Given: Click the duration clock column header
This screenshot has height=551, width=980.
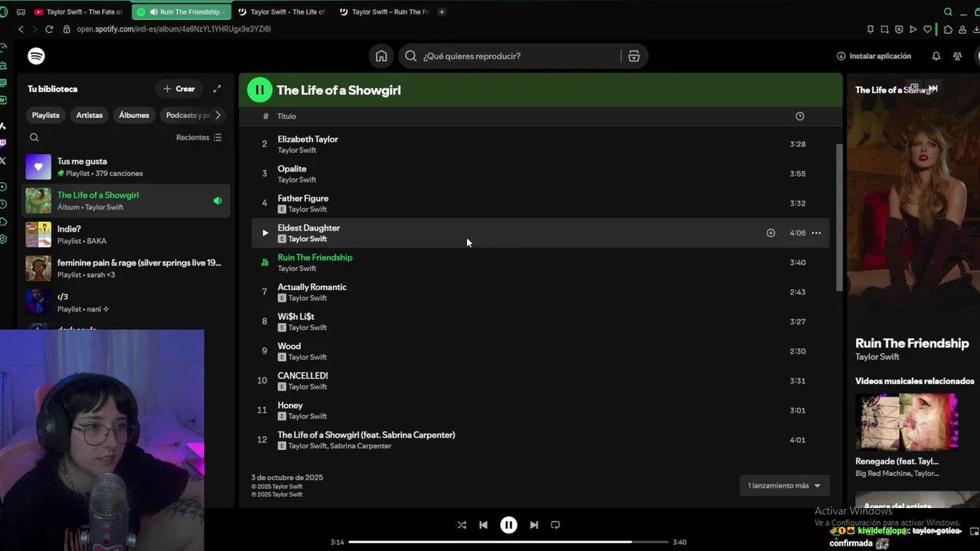Looking at the screenshot, I should (799, 116).
